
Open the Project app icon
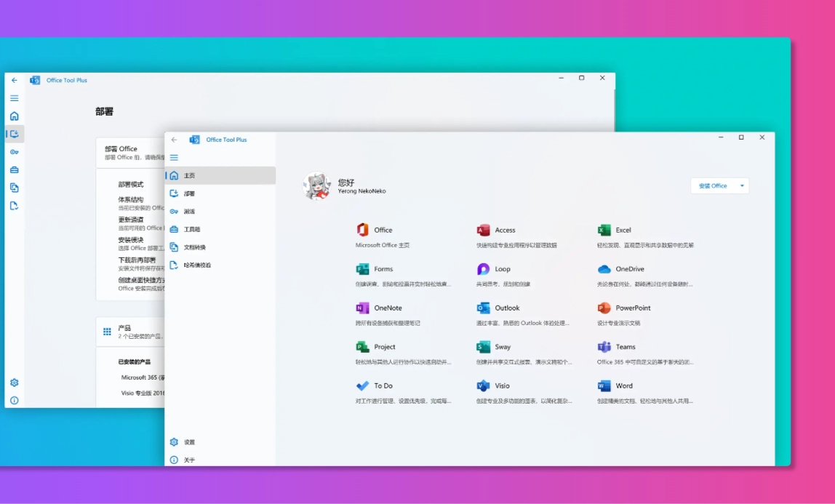coord(362,346)
